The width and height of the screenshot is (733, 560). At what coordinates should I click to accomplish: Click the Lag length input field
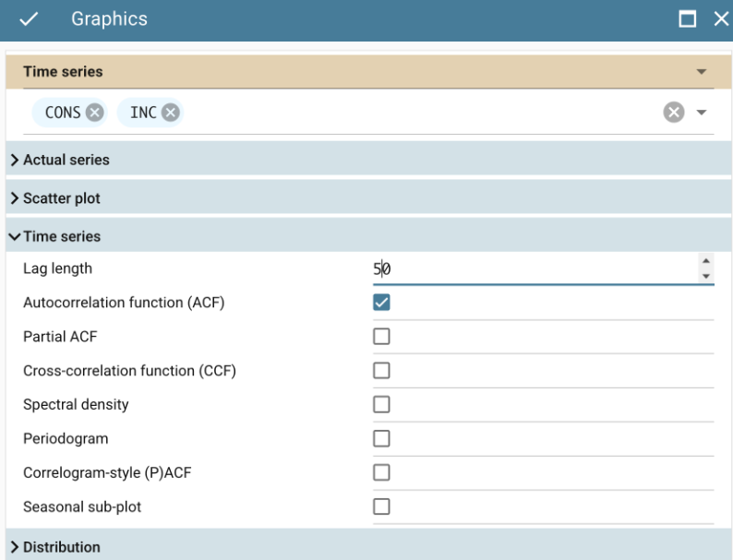pyautogui.click(x=531, y=269)
